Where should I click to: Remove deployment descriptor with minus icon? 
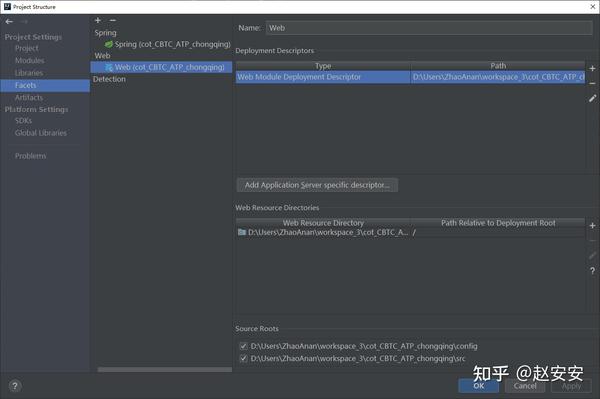click(x=592, y=83)
